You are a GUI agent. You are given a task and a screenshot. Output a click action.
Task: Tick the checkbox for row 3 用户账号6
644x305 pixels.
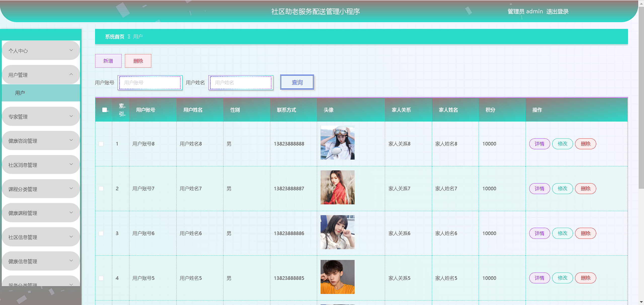(x=101, y=233)
